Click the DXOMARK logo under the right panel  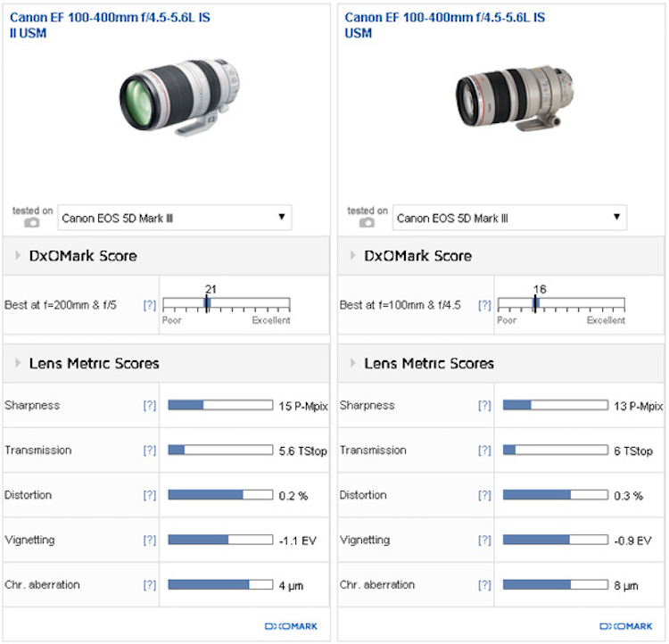(x=626, y=626)
